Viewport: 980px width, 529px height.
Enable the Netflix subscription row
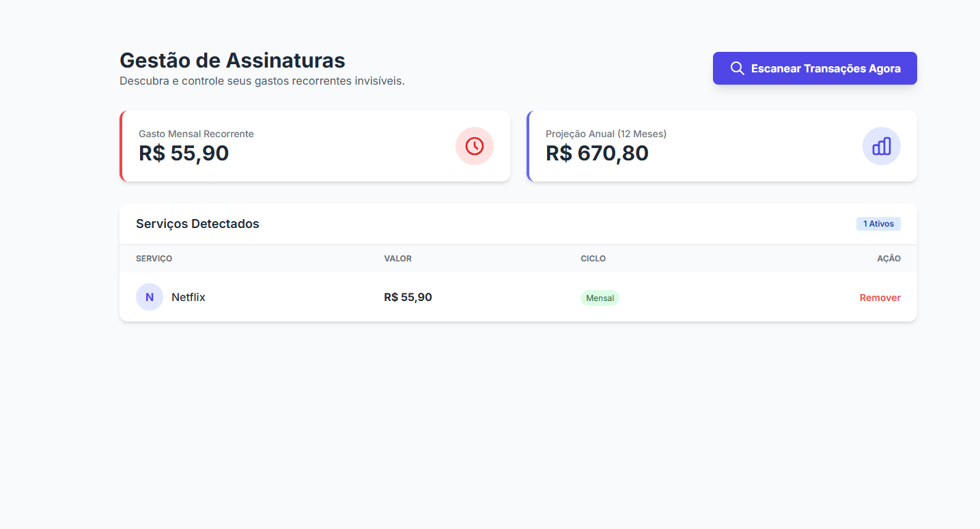point(478,297)
